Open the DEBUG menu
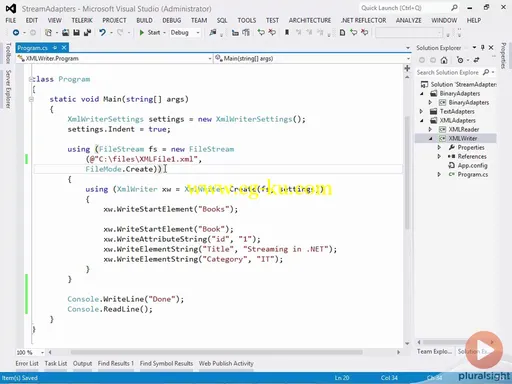Image resolution: width=512 pixels, height=384 pixels. (x=172, y=20)
